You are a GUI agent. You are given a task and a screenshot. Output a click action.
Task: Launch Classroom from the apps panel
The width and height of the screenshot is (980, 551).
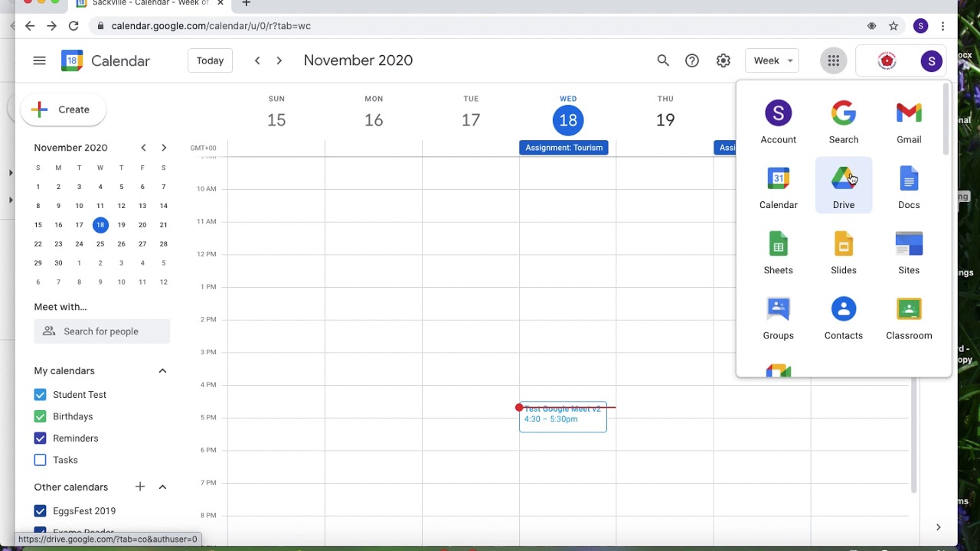pos(909,318)
